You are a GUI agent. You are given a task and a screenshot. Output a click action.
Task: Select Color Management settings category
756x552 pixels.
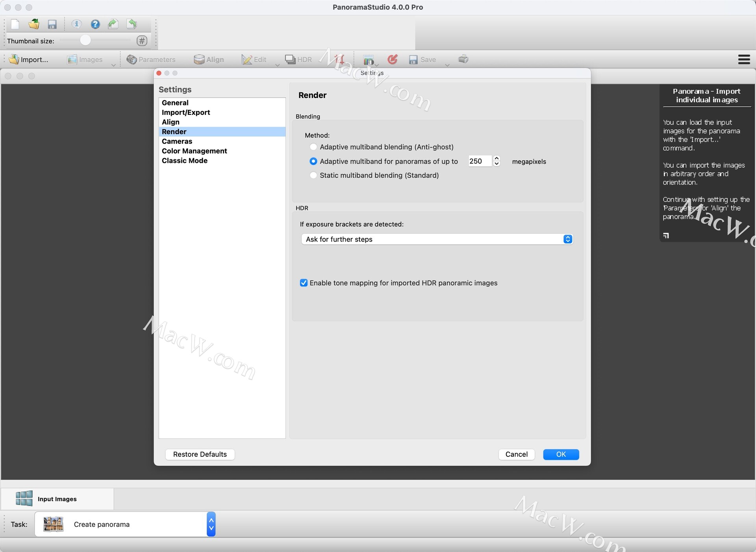[222, 151]
